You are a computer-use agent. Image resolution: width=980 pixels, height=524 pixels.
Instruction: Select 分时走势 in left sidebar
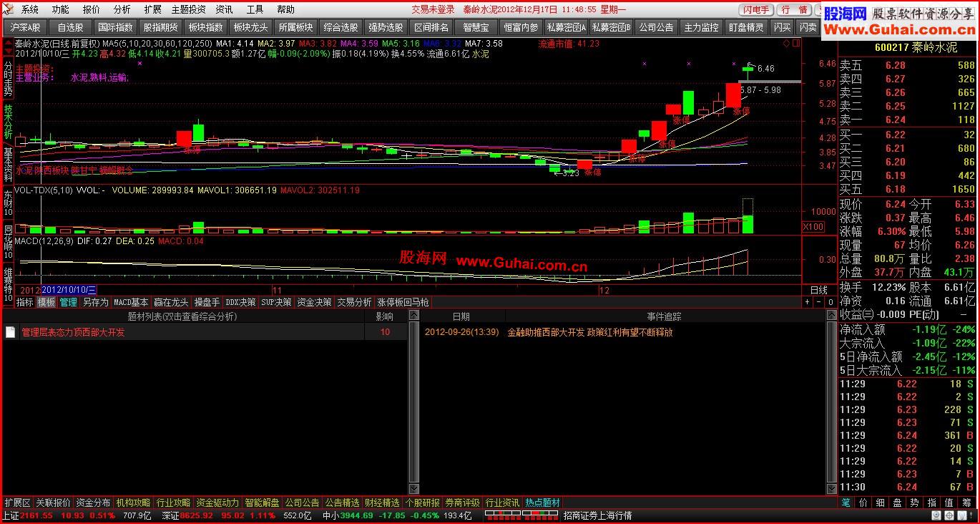click(x=8, y=78)
